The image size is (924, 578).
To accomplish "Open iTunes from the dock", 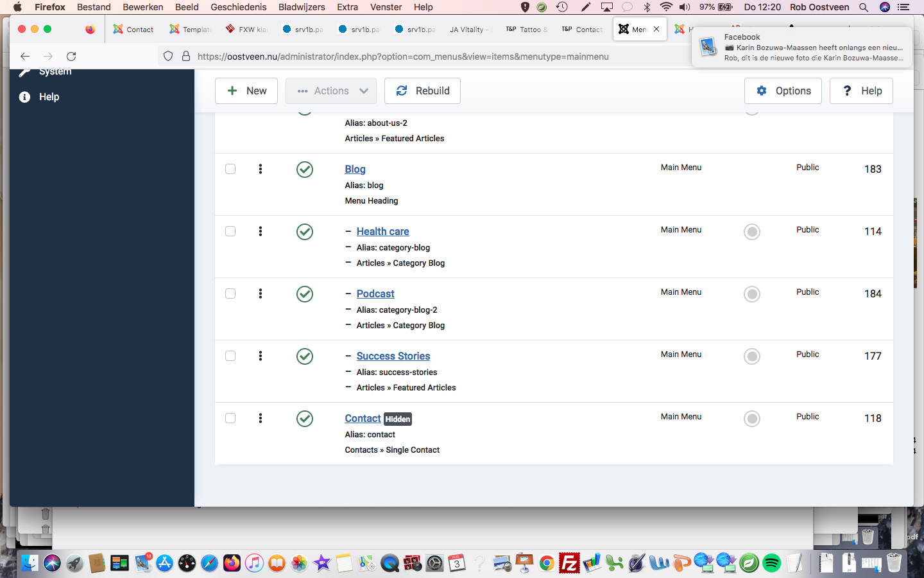I will pyautogui.click(x=254, y=563).
